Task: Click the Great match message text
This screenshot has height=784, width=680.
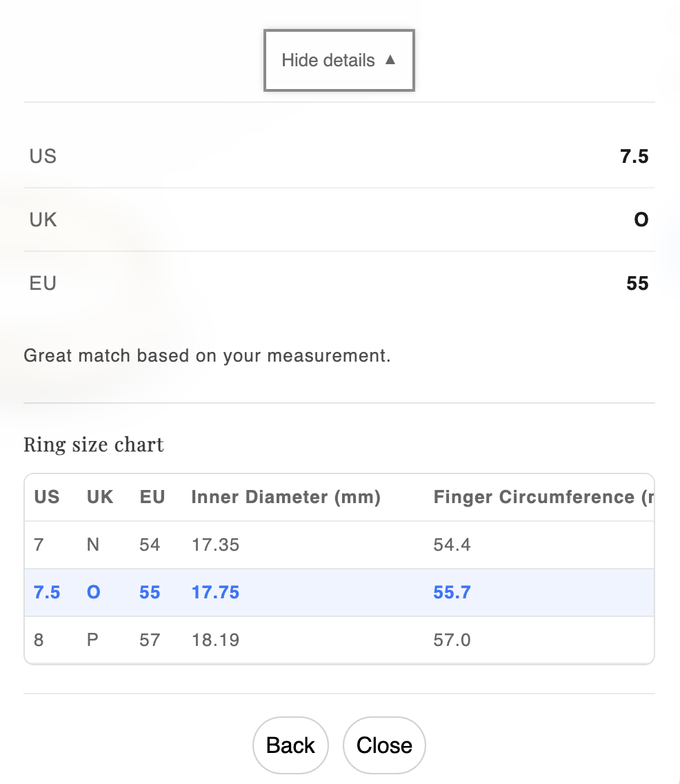Action: pos(207,355)
